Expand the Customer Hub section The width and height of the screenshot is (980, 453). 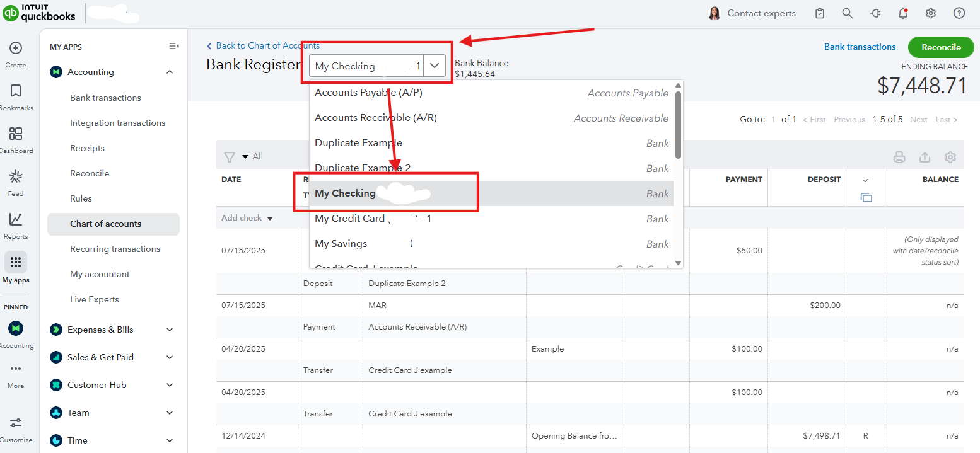tap(170, 385)
